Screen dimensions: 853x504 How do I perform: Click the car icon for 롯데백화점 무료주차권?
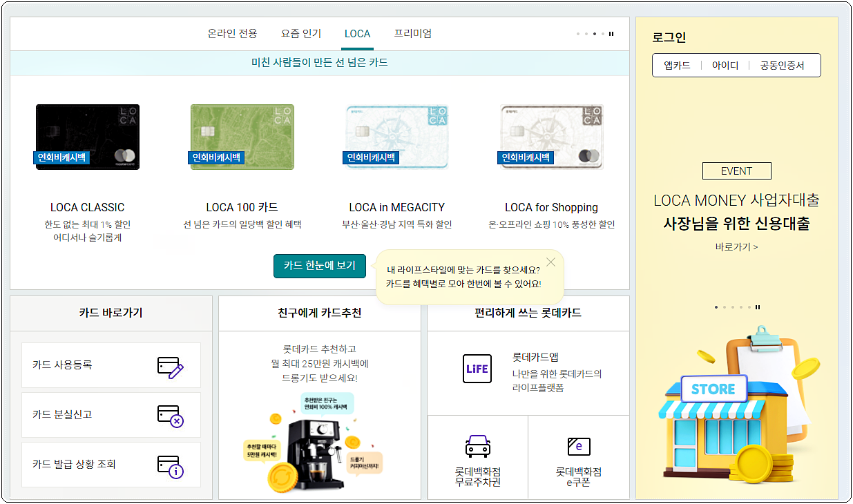tap(477, 446)
